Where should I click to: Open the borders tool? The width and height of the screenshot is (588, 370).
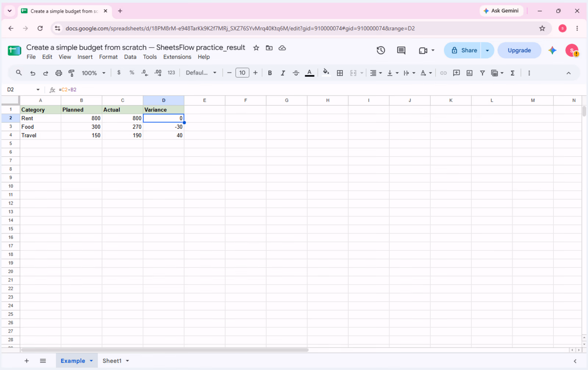340,73
